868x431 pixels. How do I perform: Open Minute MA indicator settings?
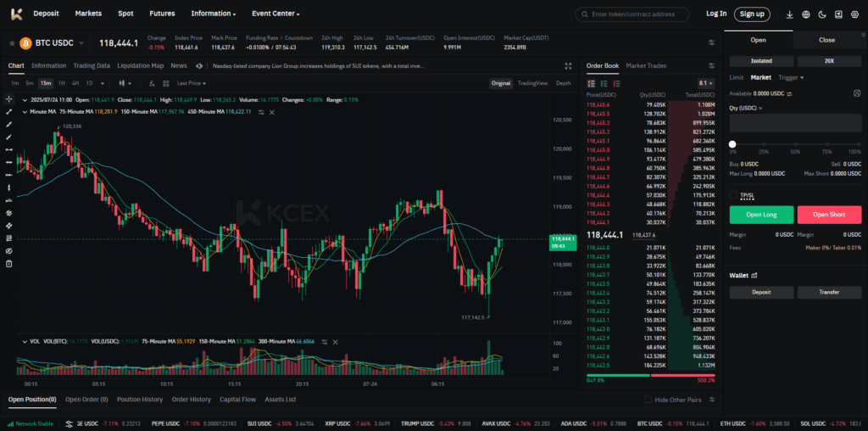pyautogui.click(x=261, y=112)
